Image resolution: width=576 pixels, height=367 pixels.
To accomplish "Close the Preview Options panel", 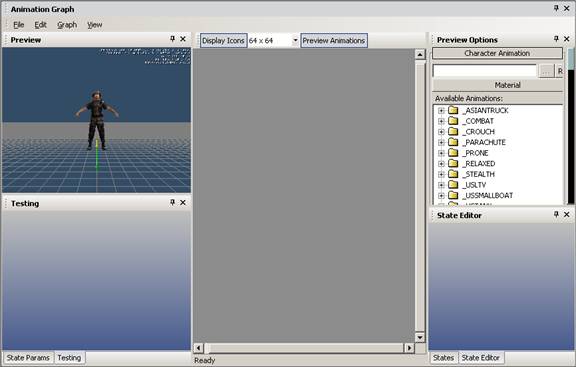I will [x=567, y=39].
